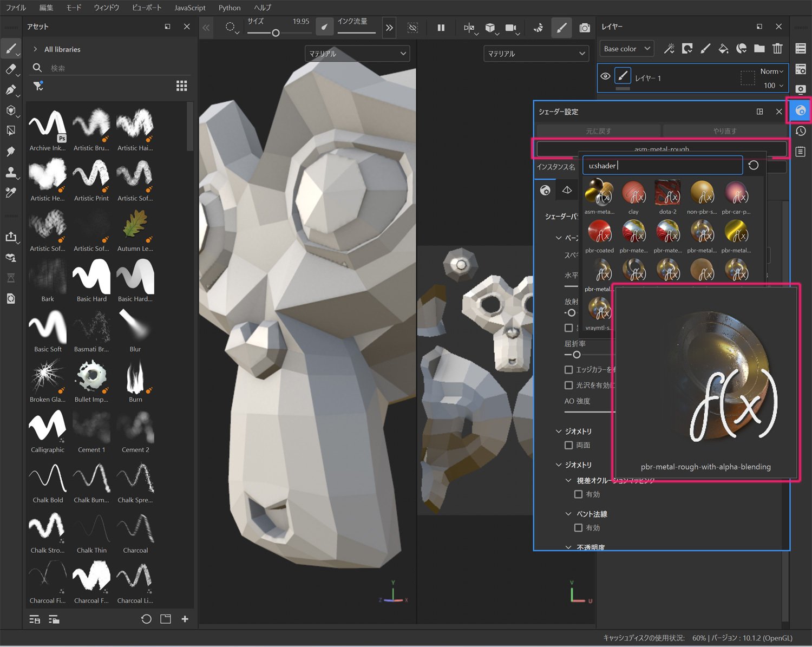
Task: Adjust the サイズ brush size slider
Action: [276, 33]
